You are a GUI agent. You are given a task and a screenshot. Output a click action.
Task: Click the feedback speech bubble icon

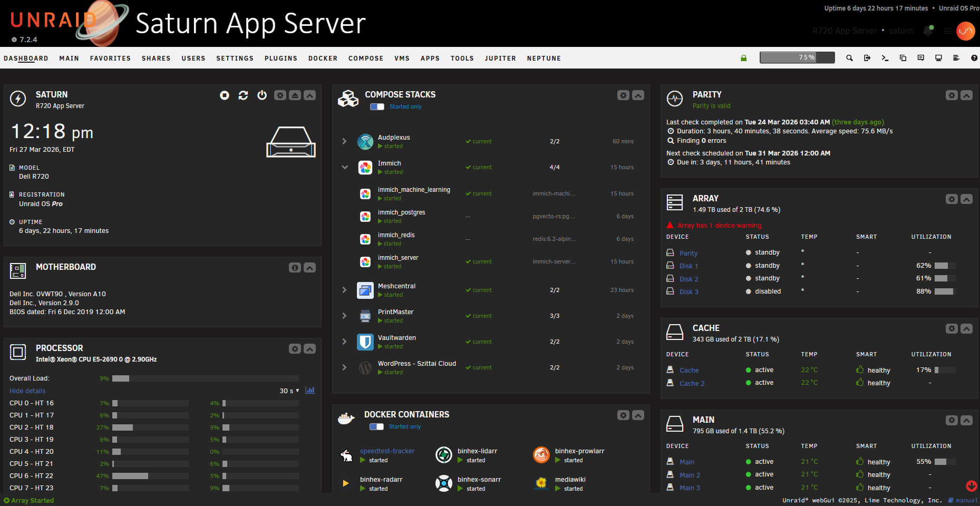921,58
